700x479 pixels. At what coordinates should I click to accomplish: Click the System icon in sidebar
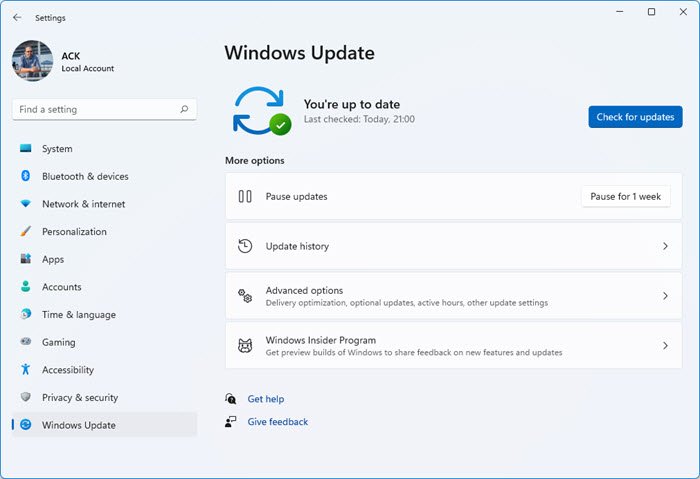coord(26,149)
